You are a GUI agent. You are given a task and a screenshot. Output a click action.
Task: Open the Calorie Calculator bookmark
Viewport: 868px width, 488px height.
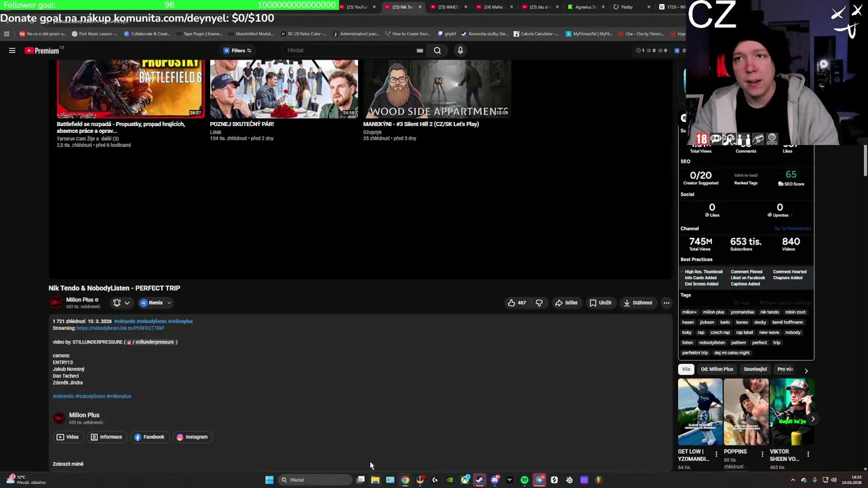pos(536,34)
